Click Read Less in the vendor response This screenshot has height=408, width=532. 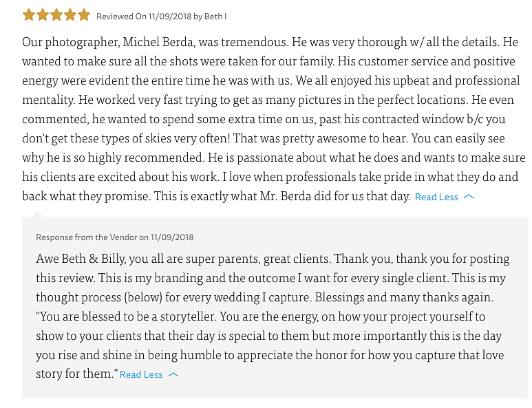[x=141, y=375]
